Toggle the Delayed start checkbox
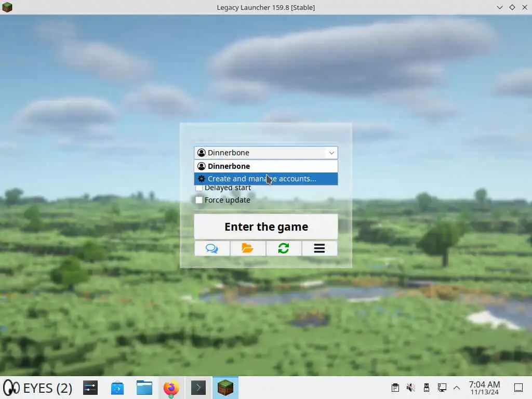The height and width of the screenshot is (399, 532). click(x=199, y=188)
